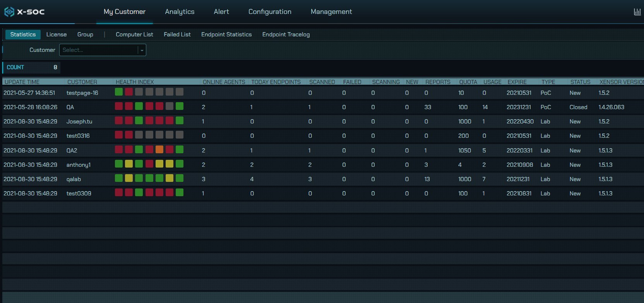Open the Analytics menu
This screenshot has width=644, height=303.
tap(180, 12)
